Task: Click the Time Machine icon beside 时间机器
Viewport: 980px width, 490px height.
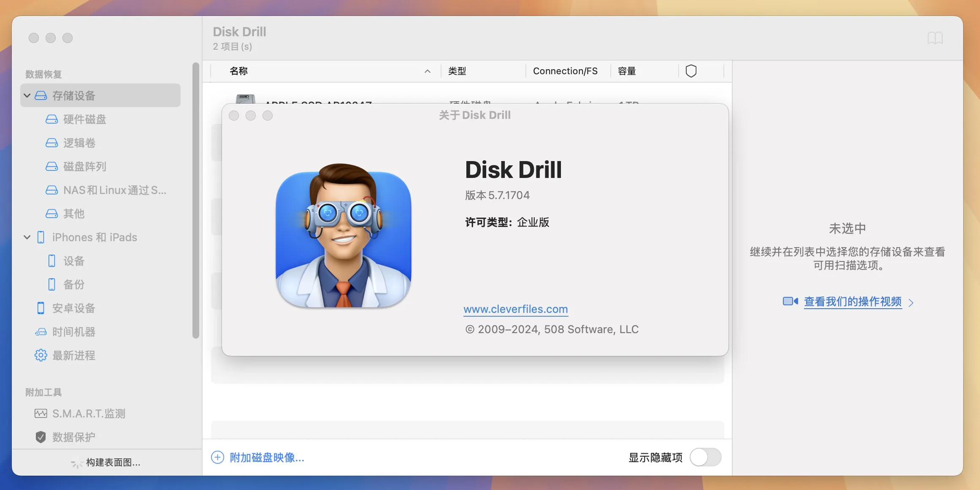Action: 41,332
